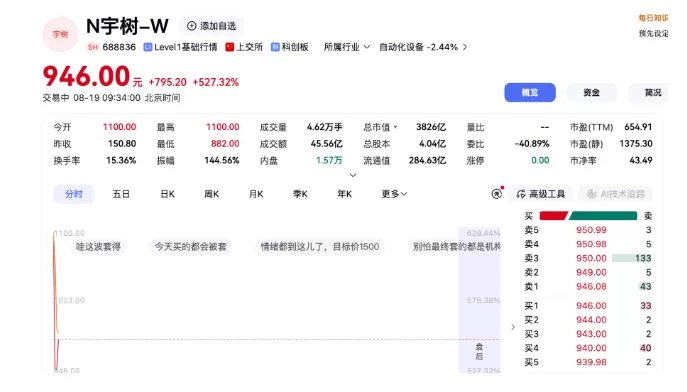The image size is (687, 392).
Task: Click the 宇树 round stock logo
Action: click(x=60, y=34)
